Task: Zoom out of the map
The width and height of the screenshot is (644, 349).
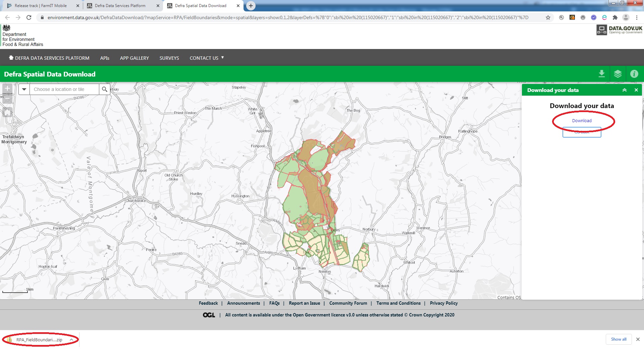Action: pos(7,99)
